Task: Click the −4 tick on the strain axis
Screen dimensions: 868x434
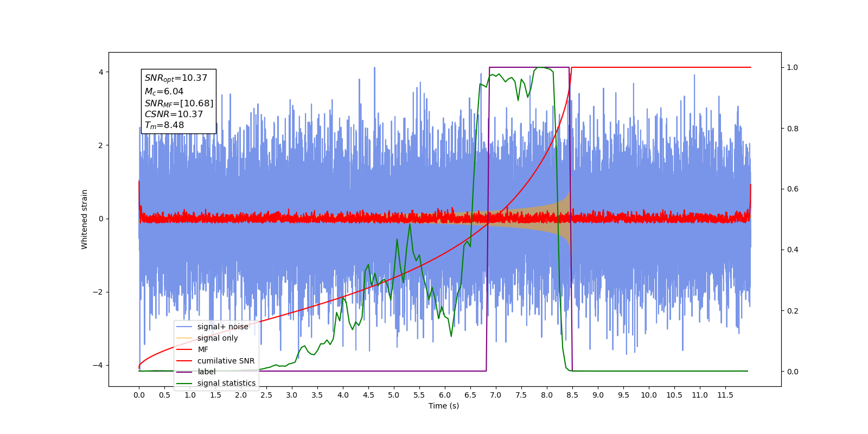Action: [x=99, y=365]
